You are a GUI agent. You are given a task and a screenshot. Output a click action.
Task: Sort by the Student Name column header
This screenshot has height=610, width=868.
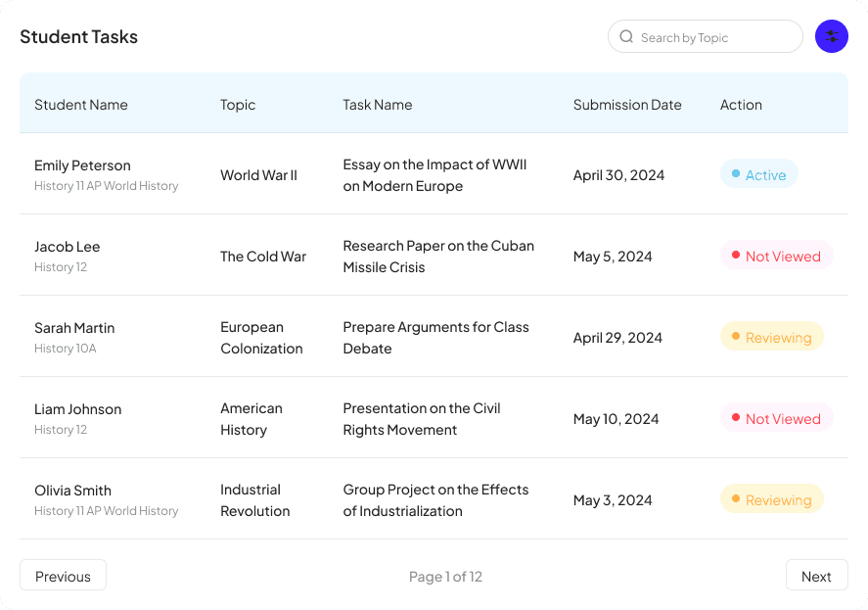click(81, 105)
